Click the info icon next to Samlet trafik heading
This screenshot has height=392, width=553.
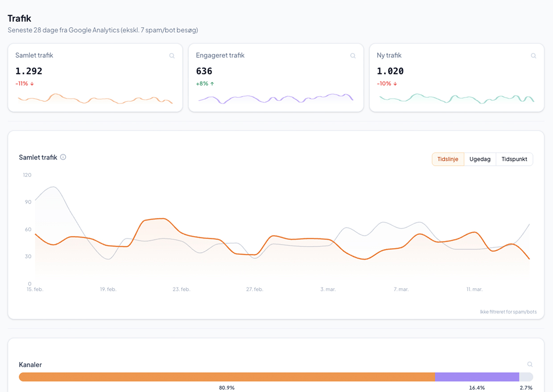click(63, 157)
